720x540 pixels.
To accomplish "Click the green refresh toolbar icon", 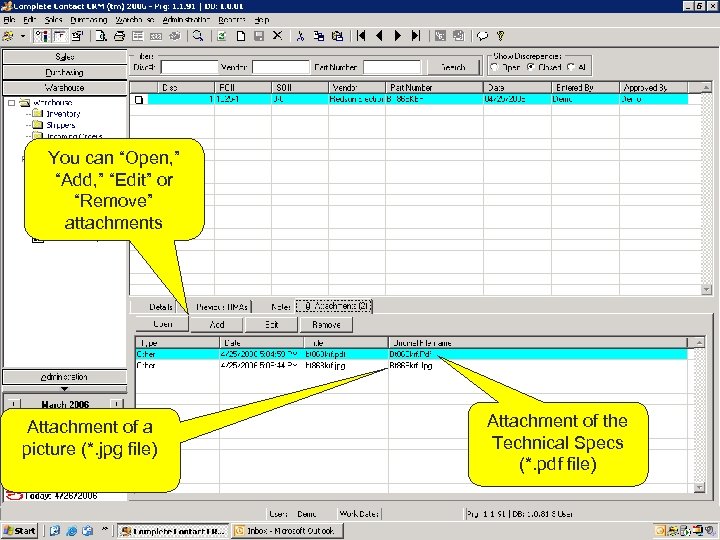I will tap(222, 36).
